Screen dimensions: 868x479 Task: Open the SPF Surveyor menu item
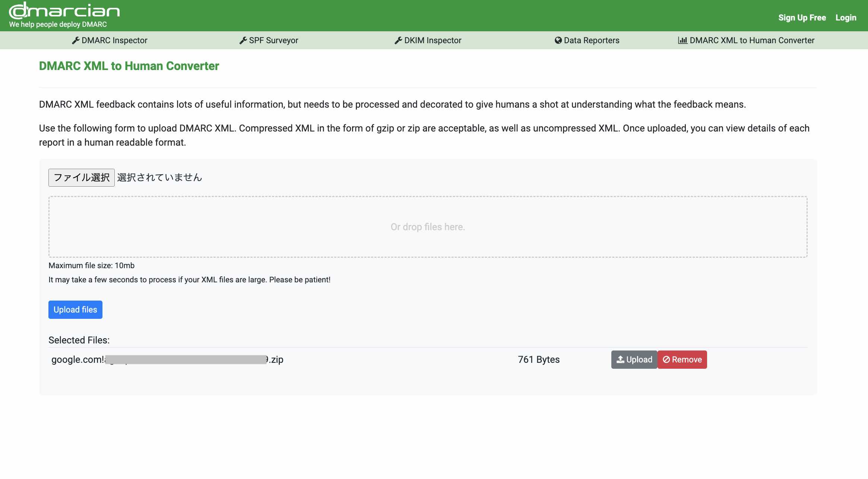tap(273, 40)
